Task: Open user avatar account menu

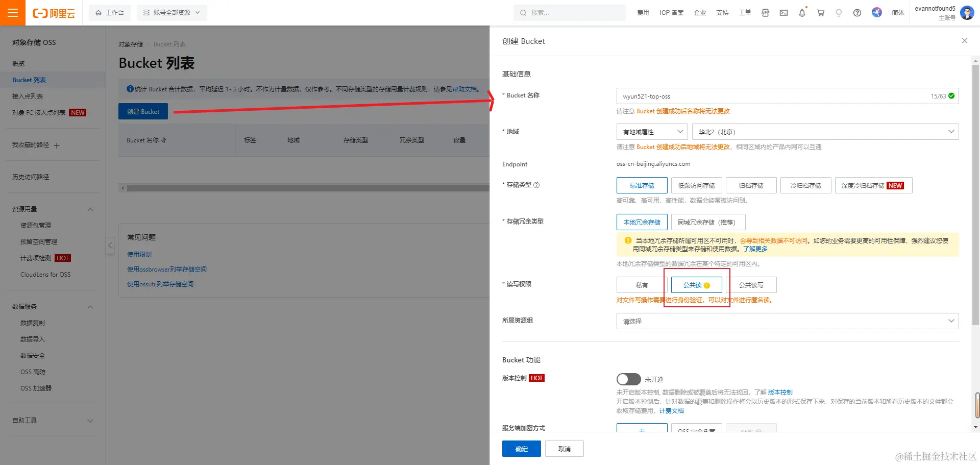Action: [x=967, y=13]
